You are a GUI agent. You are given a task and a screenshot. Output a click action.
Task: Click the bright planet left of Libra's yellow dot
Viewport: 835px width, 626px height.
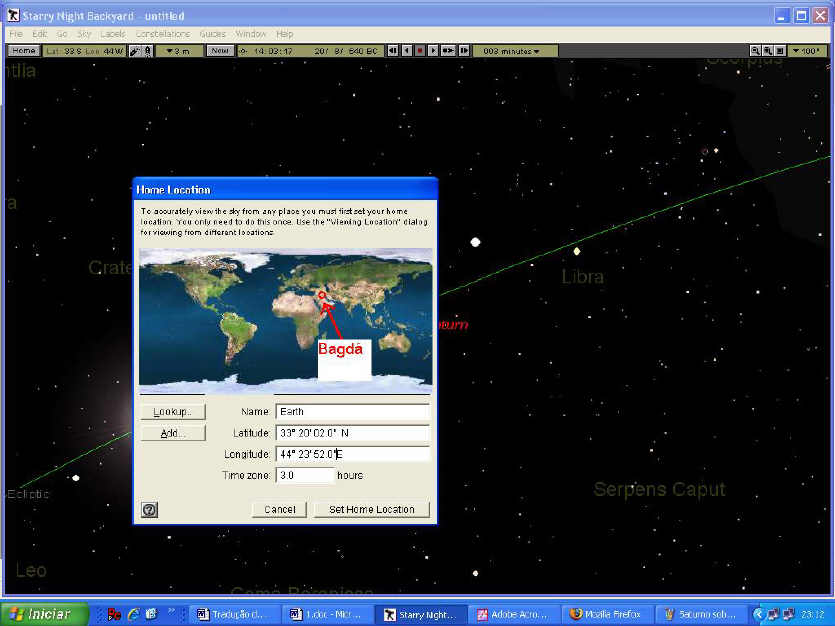click(x=476, y=242)
